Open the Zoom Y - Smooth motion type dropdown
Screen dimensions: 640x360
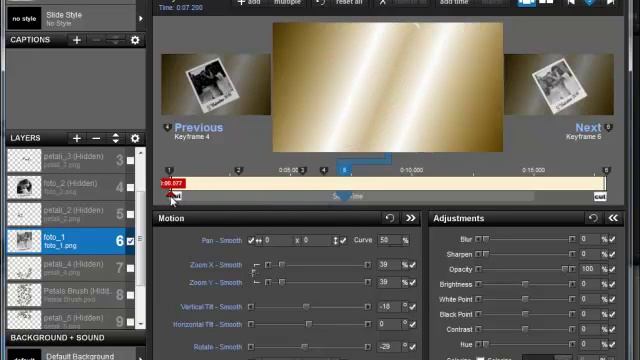[x=216, y=282]
